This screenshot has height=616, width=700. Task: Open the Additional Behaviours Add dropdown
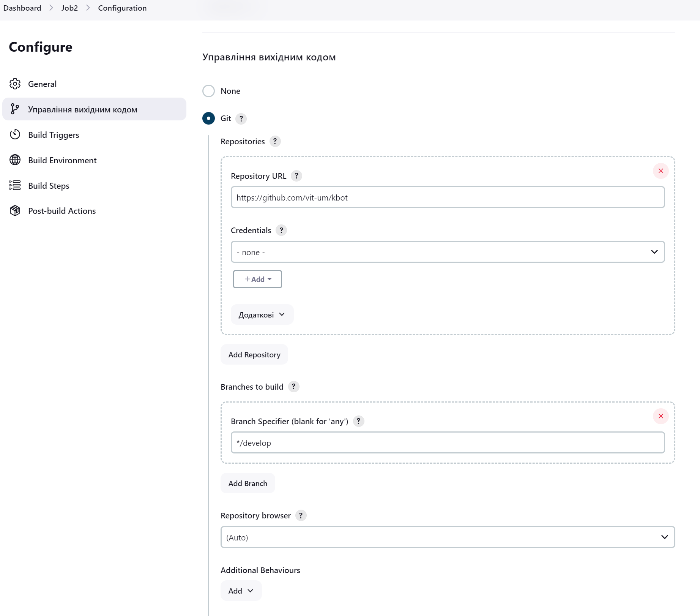click(x=241, y=591)
